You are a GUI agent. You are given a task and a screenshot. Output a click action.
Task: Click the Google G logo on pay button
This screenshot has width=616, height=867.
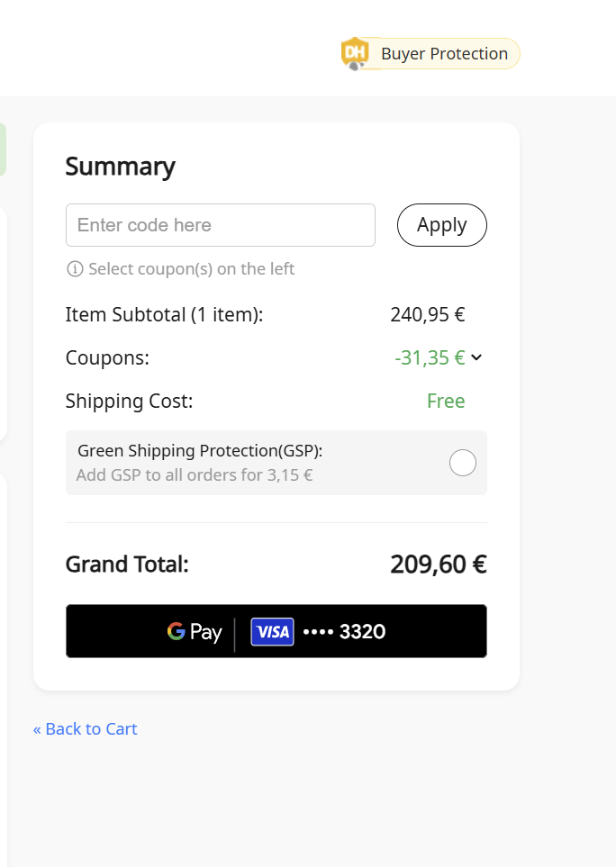(176, 631)
